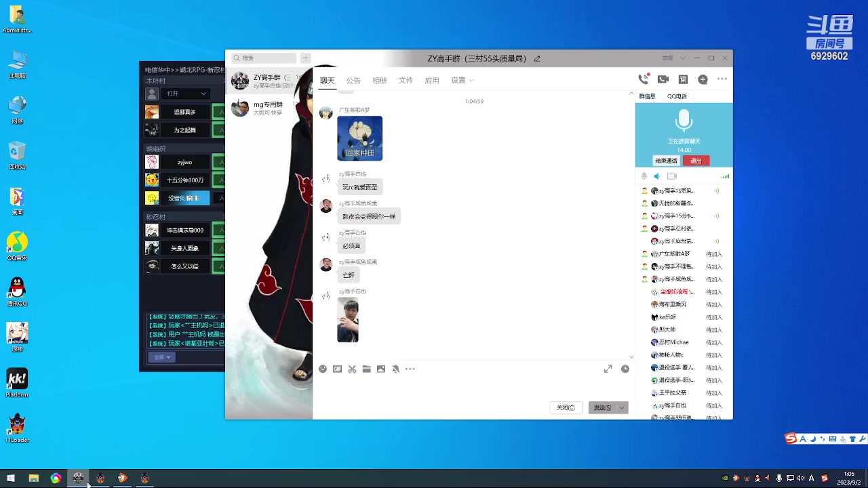Select the 群信息 tab

coord(647,96)
